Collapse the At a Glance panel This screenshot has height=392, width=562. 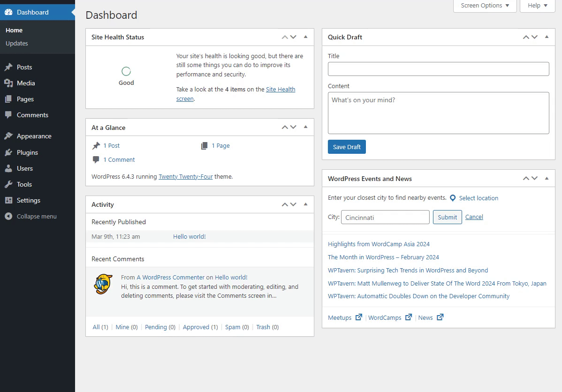[306, 127]
